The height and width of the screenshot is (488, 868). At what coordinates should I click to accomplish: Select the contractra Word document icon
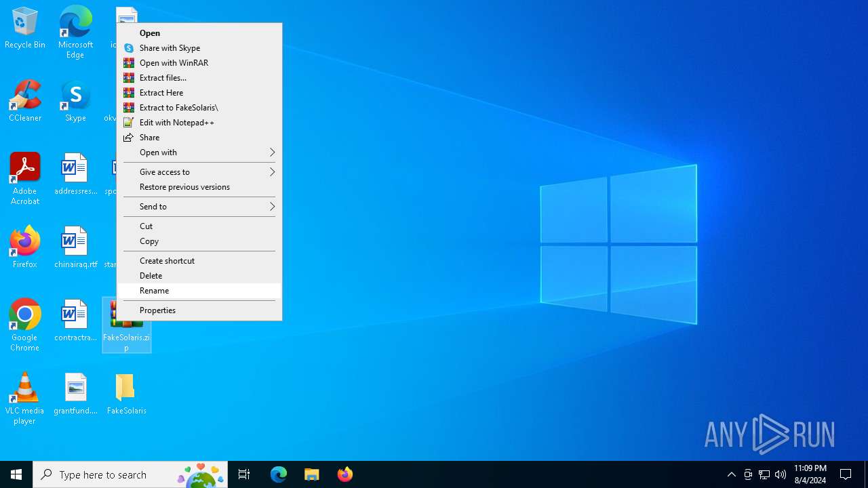point(75,321)
